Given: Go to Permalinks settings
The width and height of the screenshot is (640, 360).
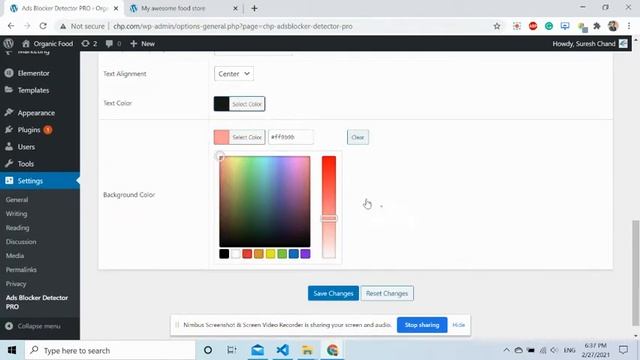Looking at the screenshot, I should coord(21,269).
